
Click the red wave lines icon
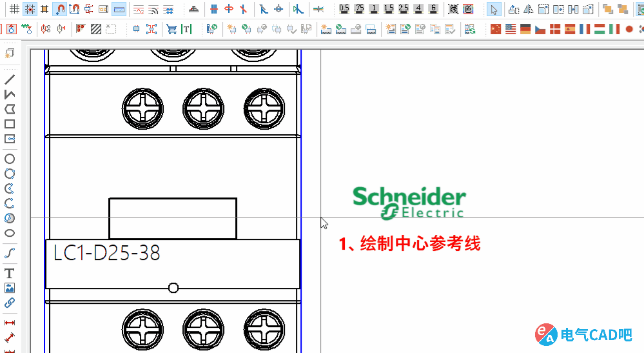coord(139,9)
